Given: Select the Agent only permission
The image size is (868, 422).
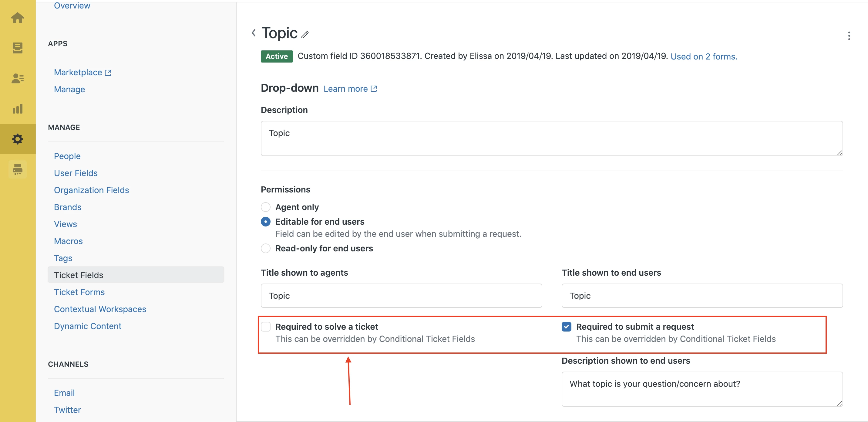Looking at the screenshot, I should coord(265,207).
